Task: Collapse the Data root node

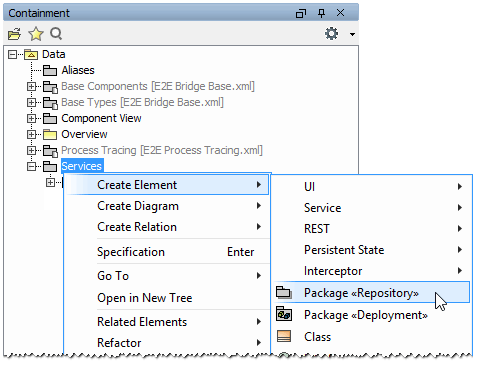Action: [x=12, y=54]
